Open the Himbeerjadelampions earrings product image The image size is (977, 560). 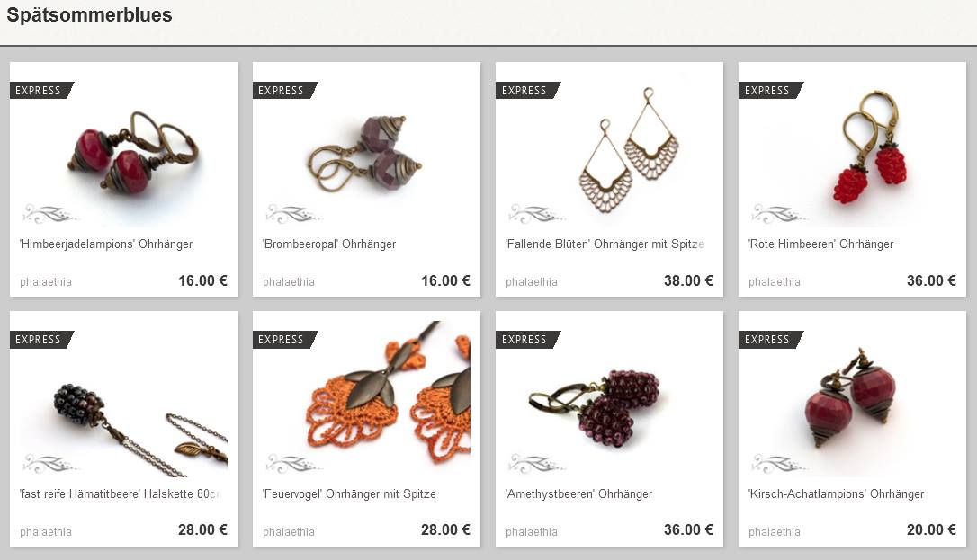tap(123, 149)
